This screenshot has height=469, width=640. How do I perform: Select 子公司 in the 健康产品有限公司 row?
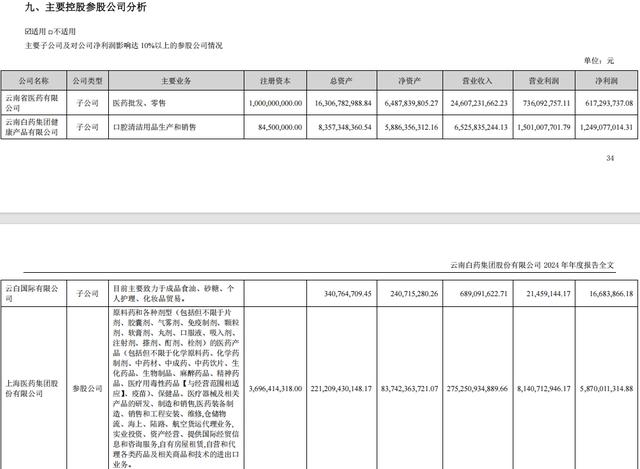tap(87, 127)
